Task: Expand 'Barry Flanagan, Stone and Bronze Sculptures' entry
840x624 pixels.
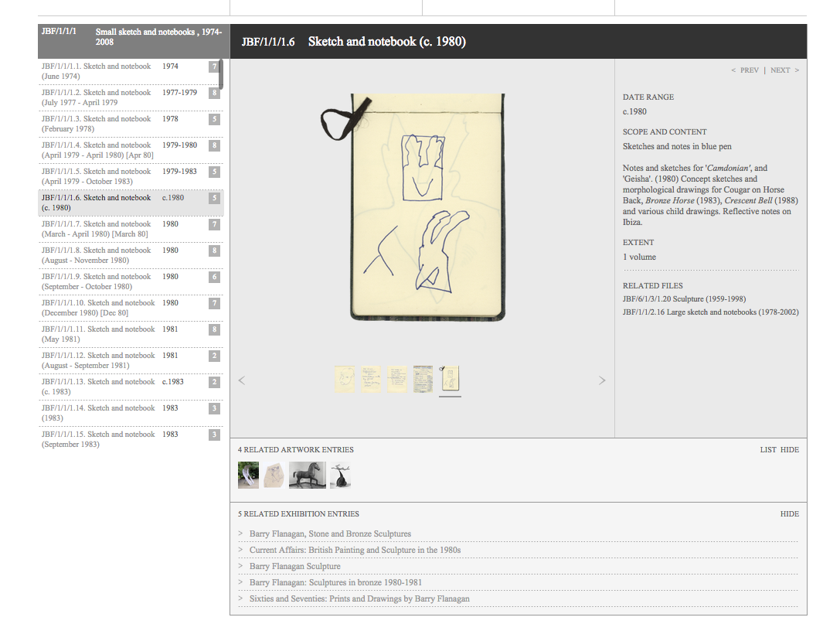Action: [x=330, y=534]
